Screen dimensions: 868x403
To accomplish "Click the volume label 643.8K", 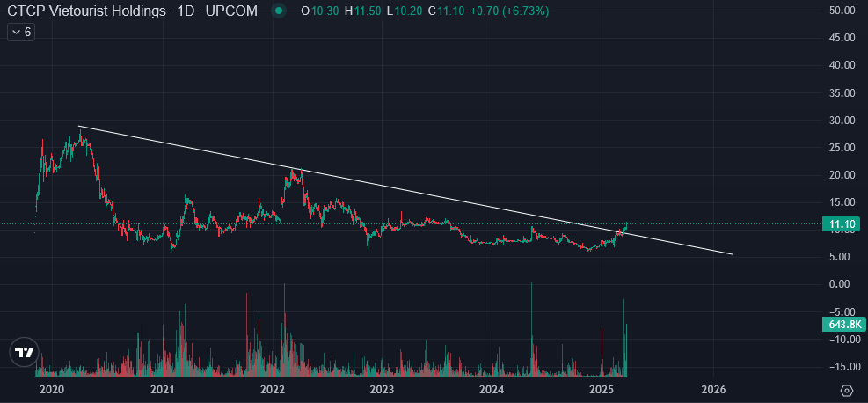I will pyautogui.click(x=842, y=325).
